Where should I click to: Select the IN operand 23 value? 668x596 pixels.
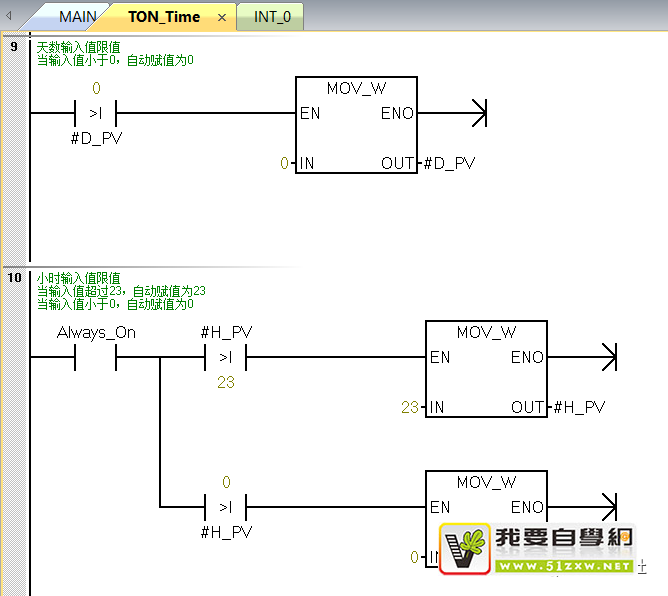coord(409,407)
